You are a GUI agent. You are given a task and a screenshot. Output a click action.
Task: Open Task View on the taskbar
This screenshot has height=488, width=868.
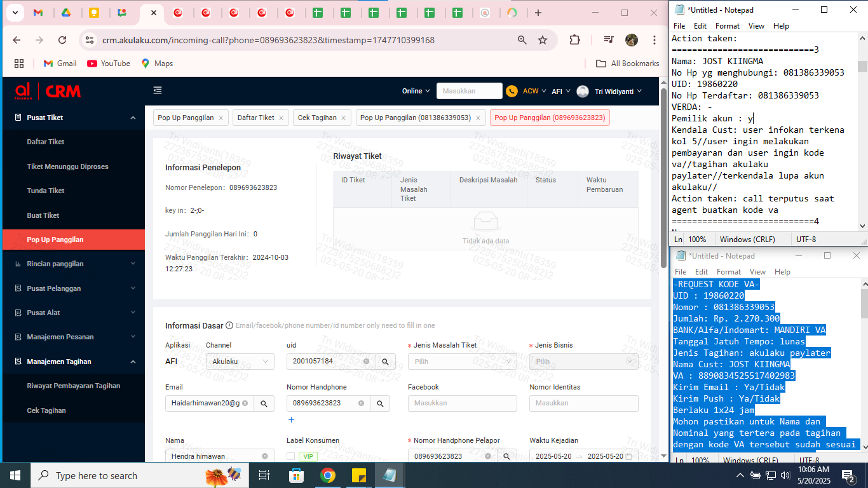coord(265,475)
